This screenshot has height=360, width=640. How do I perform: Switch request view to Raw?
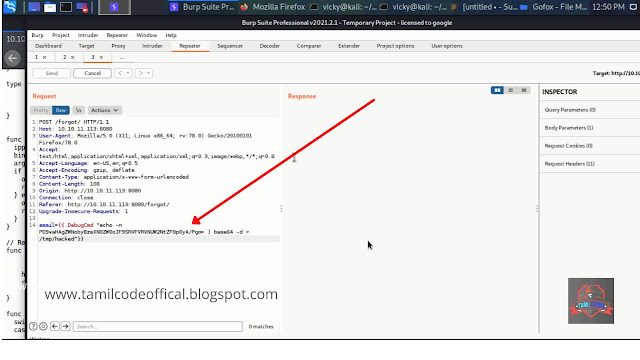[61, 110]
